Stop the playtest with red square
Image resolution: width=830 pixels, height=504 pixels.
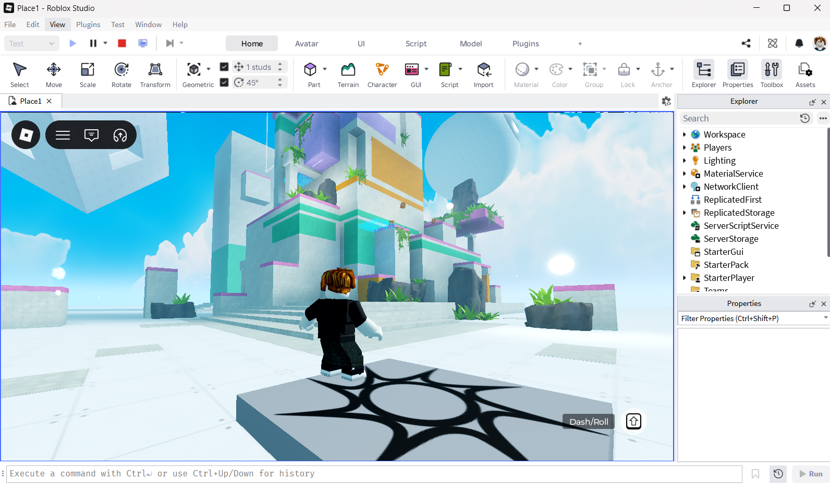[122, 43]
